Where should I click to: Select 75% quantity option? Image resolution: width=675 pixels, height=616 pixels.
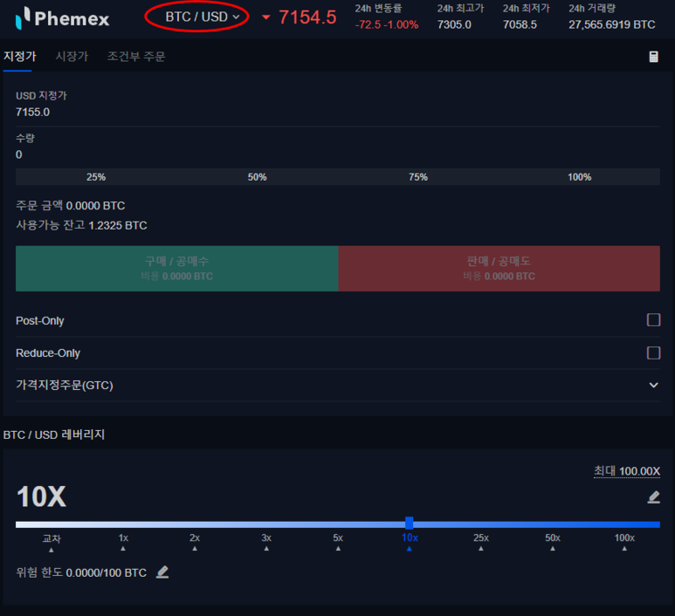(418, 177)
